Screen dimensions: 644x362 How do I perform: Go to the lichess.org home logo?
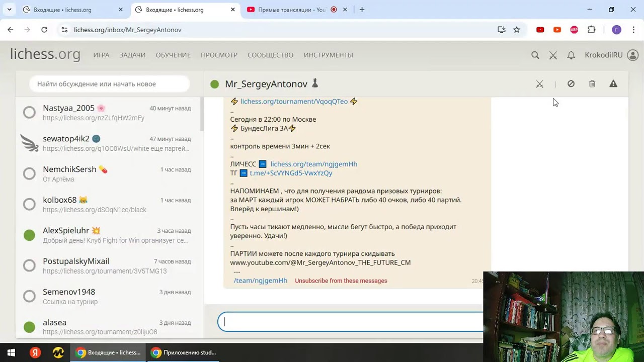click(45, 54)
